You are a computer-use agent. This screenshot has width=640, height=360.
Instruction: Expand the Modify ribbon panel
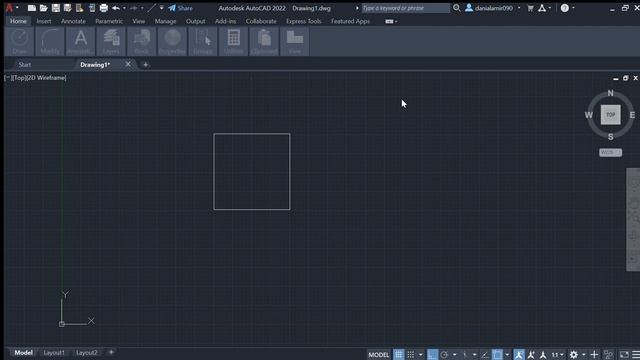(50, 41)
